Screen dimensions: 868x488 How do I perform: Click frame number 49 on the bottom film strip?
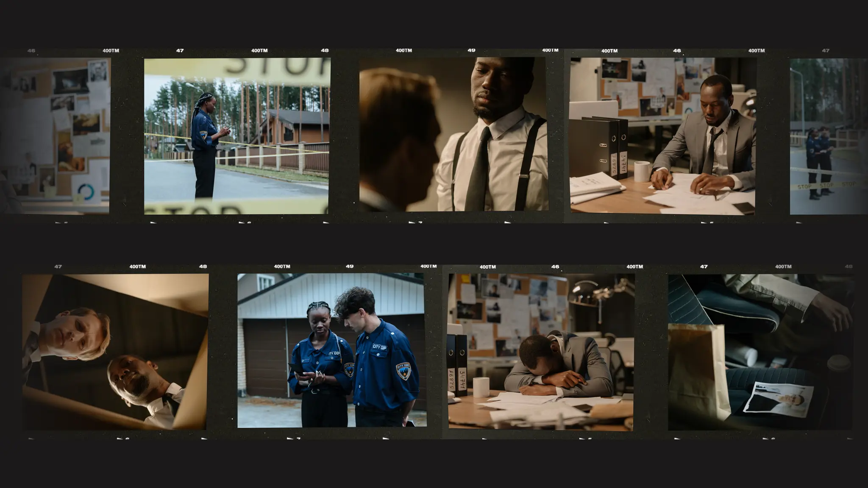coord(349,266)
